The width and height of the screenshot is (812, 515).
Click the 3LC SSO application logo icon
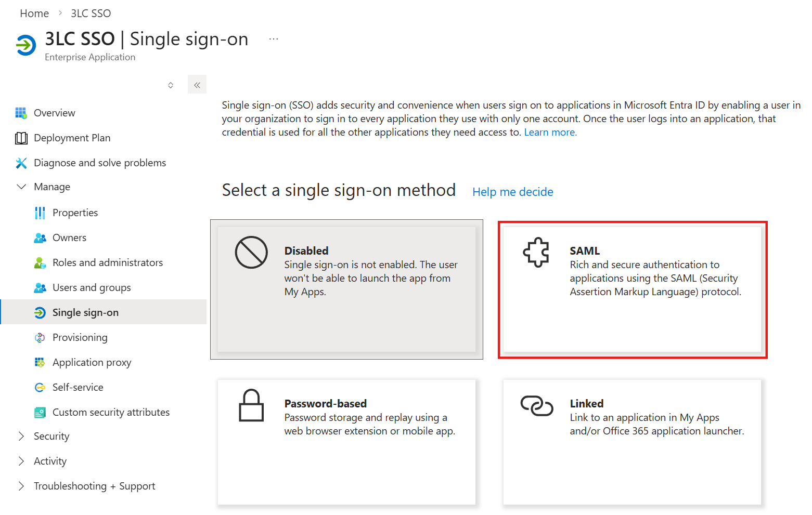[x=26, y=45]
